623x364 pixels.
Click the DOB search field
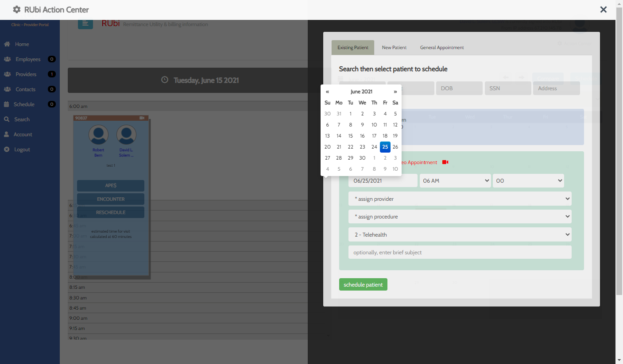[x=459, y=88]
